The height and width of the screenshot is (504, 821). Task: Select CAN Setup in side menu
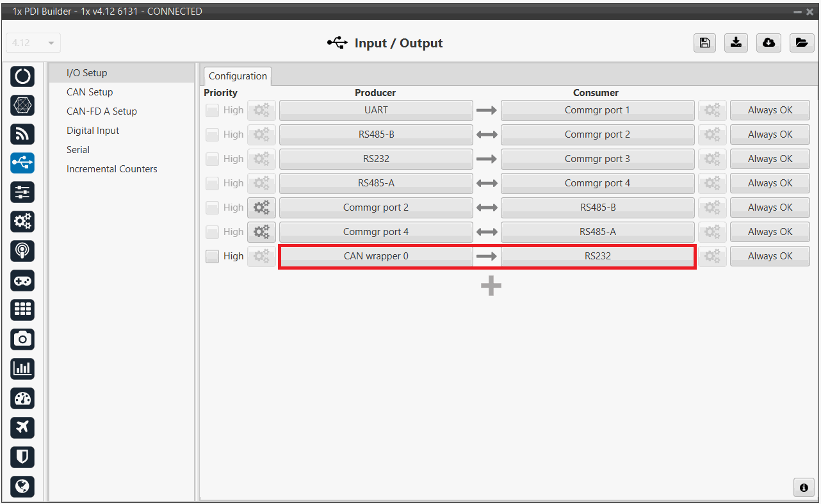pyautogui.click(x=90, y=92)
